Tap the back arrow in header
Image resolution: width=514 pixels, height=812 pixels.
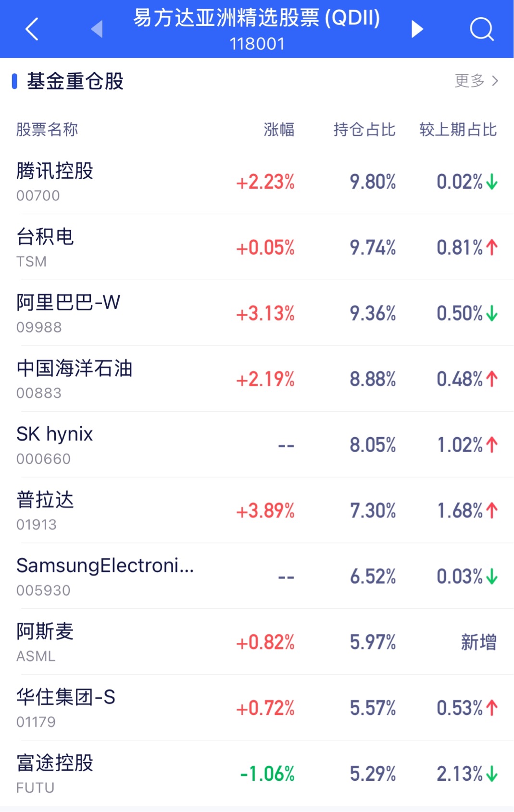coord(32,29)
